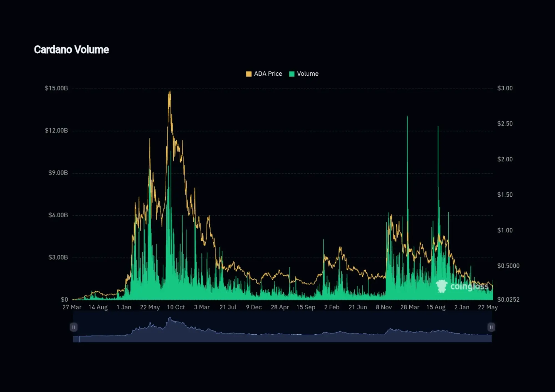555x392 pixels.
Task: Click the 9 Dec date label
Action: click(x=254, y=307)
